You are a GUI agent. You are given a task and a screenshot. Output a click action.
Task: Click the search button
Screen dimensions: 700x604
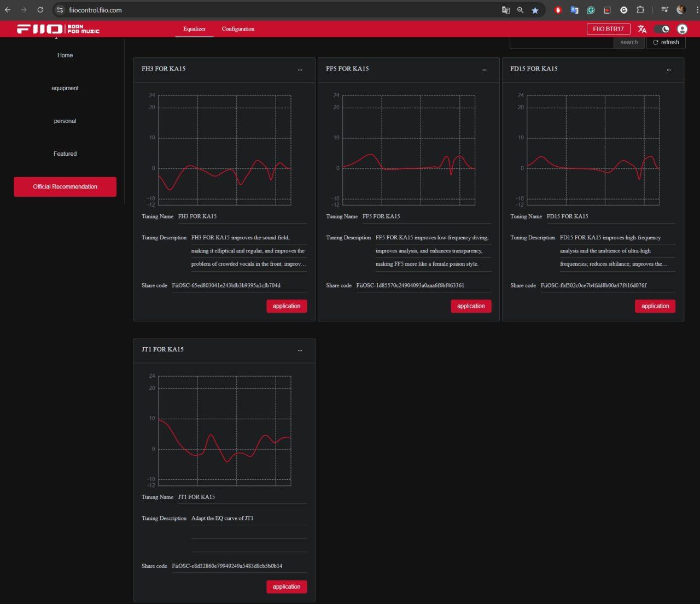629,42
